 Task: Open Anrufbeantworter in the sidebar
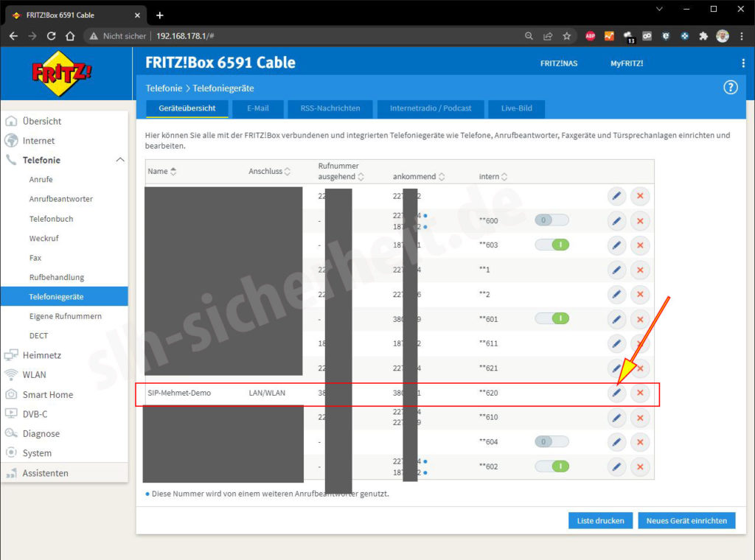coord(60,199)
